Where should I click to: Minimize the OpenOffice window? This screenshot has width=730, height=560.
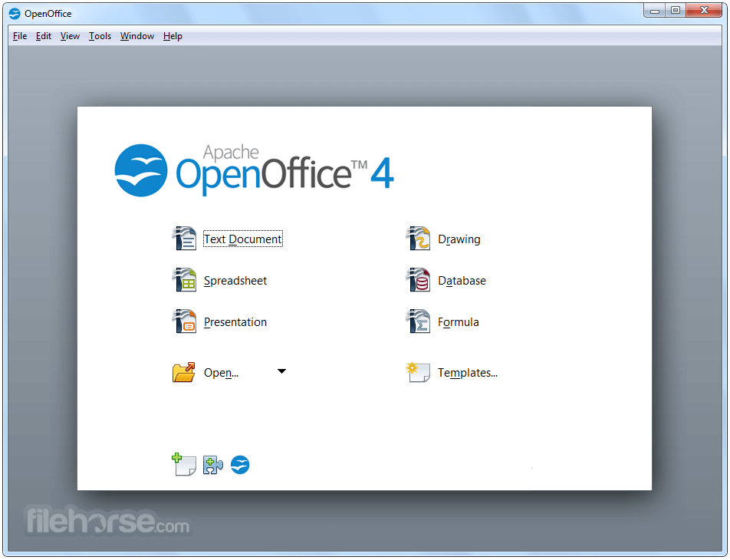[655, 10]
